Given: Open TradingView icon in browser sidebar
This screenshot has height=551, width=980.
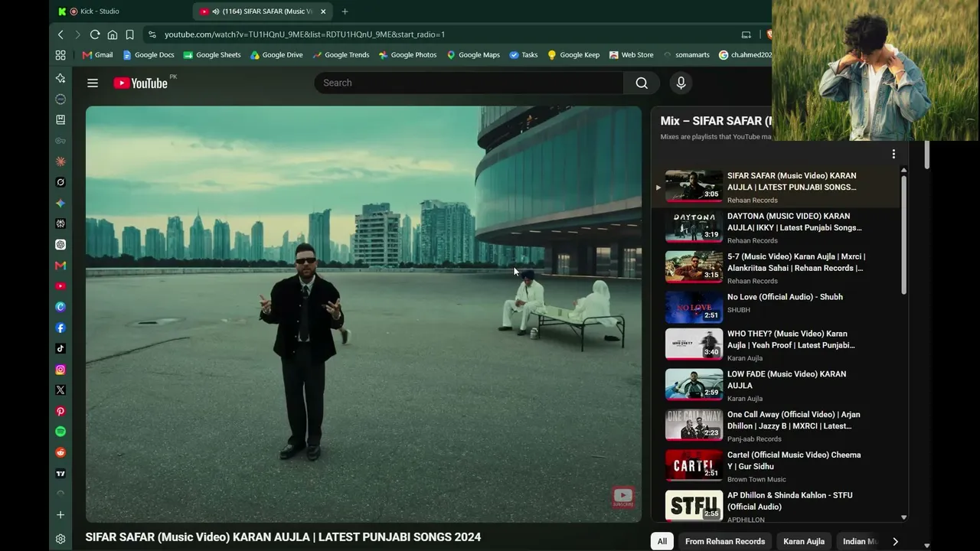Looking at the screenshot, I should [60, 474].
